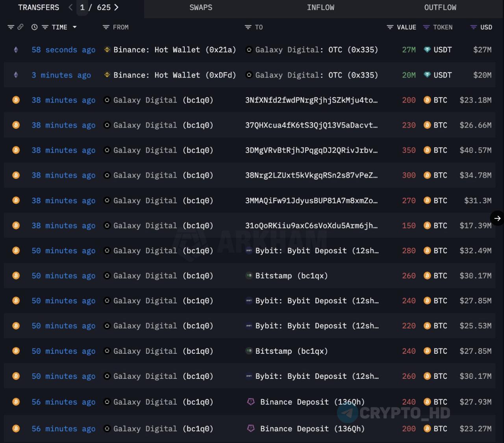Click the right arrow scroll button
Screen dimensions: 504x443
pyautogui.click(x=497, y=218)
